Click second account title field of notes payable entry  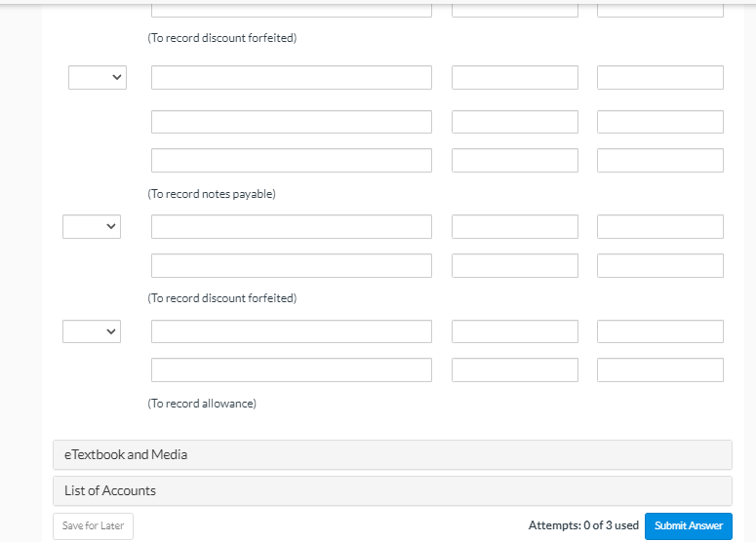tap(292, 122)
